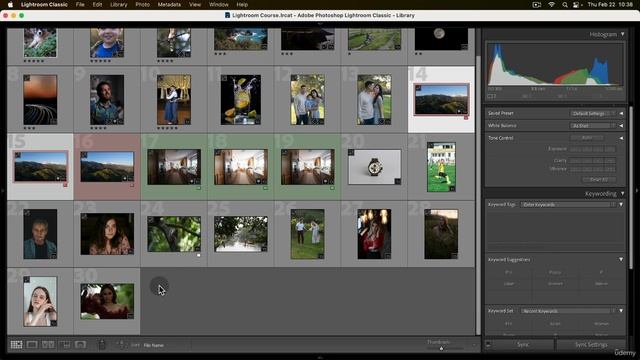
Task: Collapse the Keyword Suggestions section
Action: tap(621, 260)
